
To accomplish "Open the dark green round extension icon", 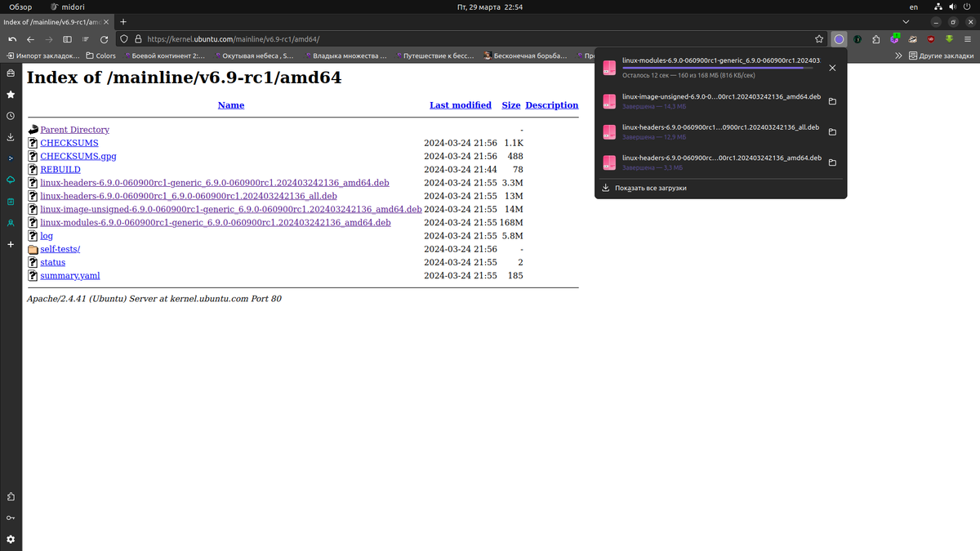I will point(857,38).
